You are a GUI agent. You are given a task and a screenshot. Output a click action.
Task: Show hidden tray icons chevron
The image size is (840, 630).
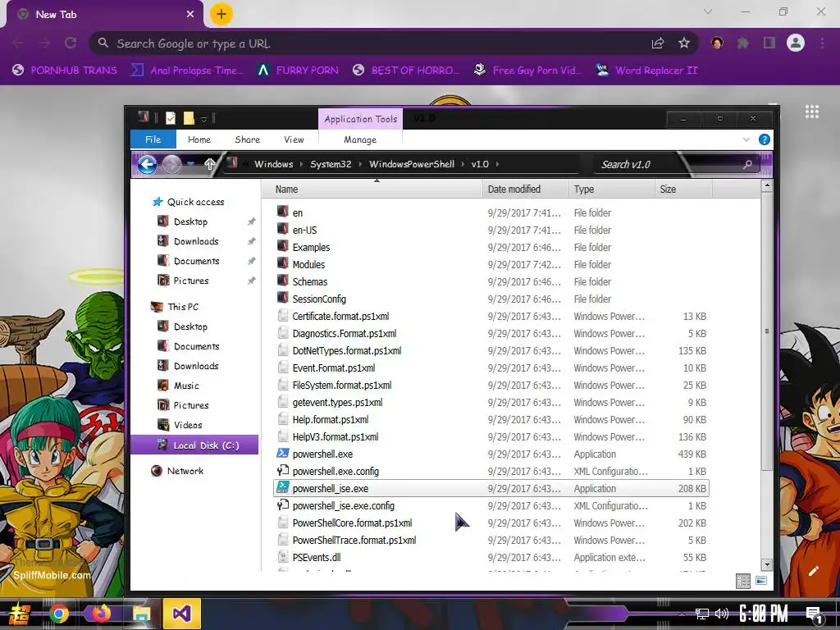[682, 614]
